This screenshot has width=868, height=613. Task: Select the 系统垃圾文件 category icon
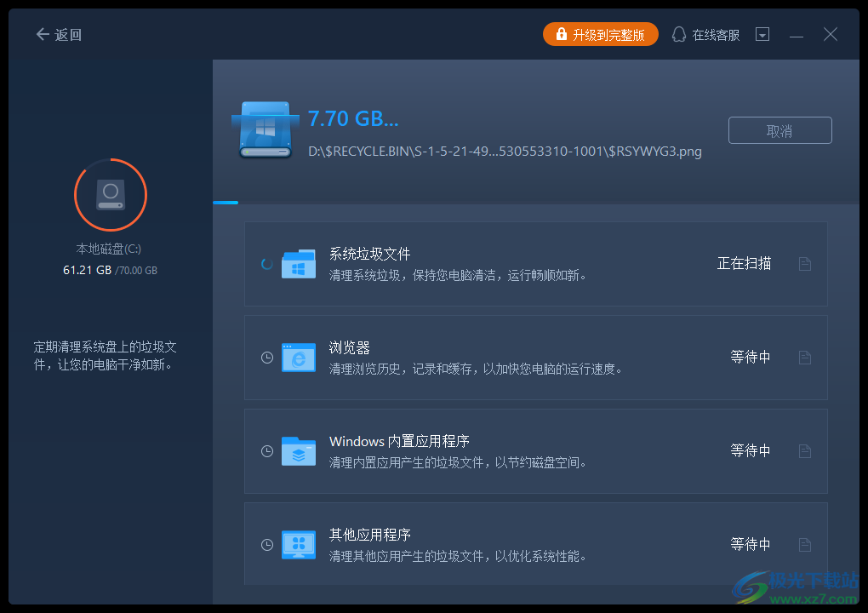click(298, 264)
